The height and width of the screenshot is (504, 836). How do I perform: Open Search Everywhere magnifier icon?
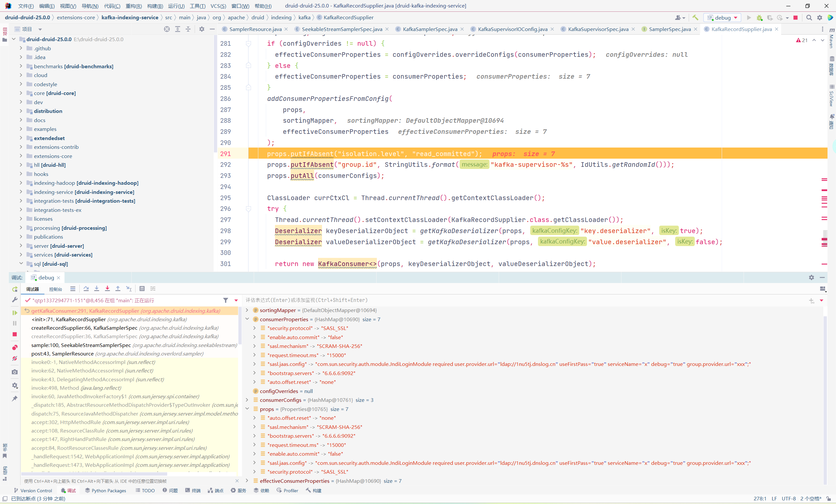click(x=809, y=18)
